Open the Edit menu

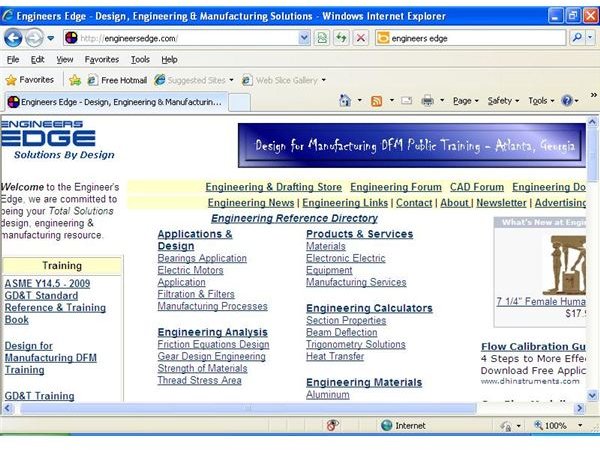point(38,59)
